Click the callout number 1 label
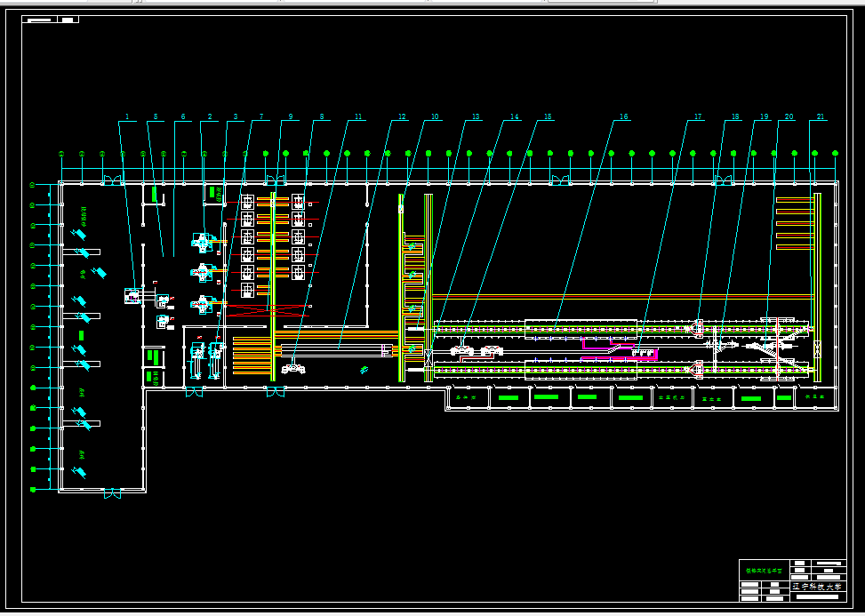This screenshot has height=616, width=865. click(127, 117)
